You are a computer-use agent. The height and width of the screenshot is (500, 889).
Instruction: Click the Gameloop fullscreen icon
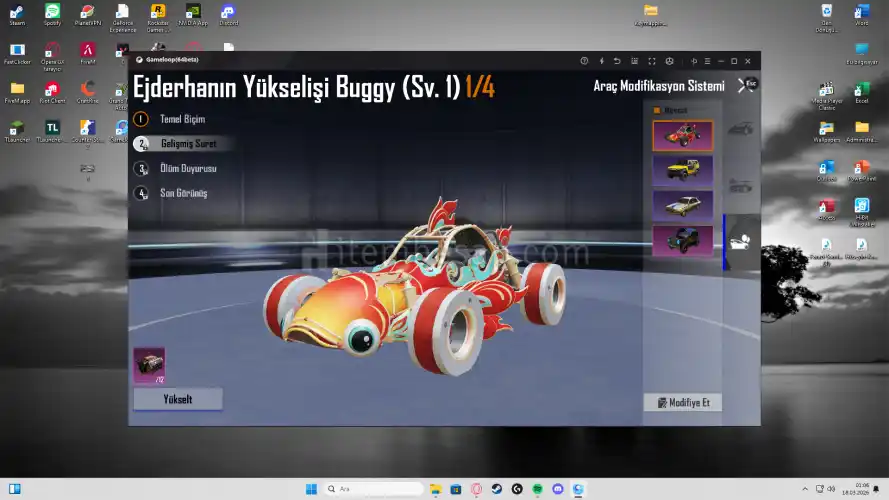652,61
